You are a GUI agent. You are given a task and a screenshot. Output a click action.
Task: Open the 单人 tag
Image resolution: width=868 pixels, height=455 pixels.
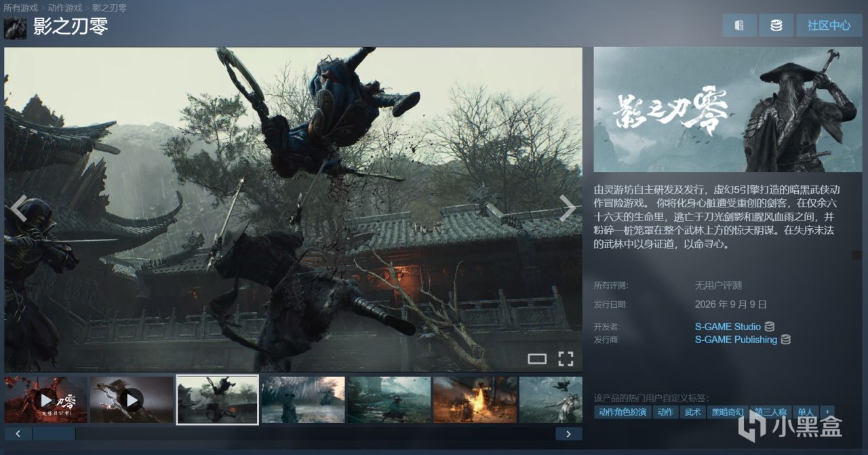(805, 412)
